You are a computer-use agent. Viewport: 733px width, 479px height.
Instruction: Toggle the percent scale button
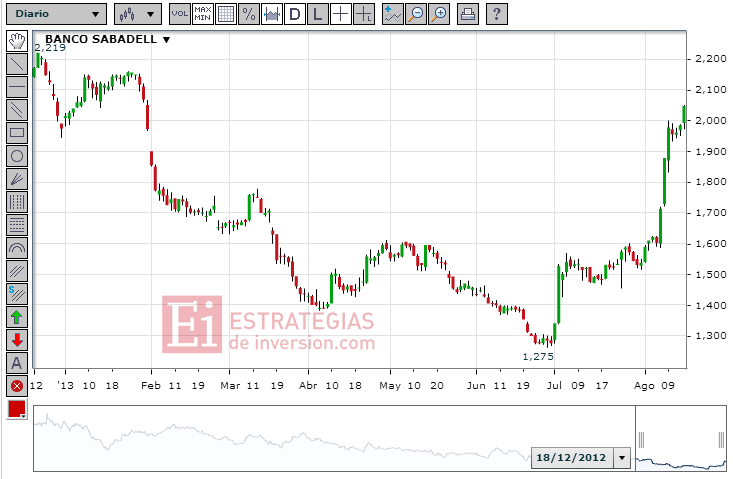tap(249, 14)
